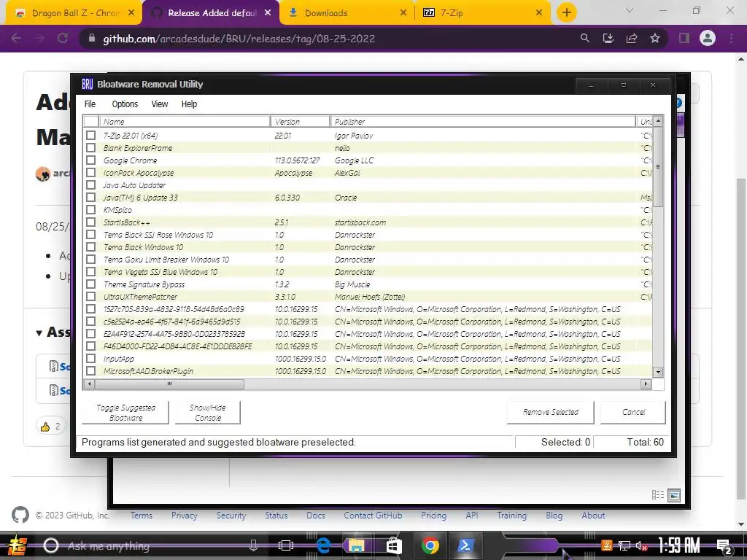Close the Dragon Ball Z tab
The height and width of the screenshot is (560, 747).
click(x=131, y=13)
